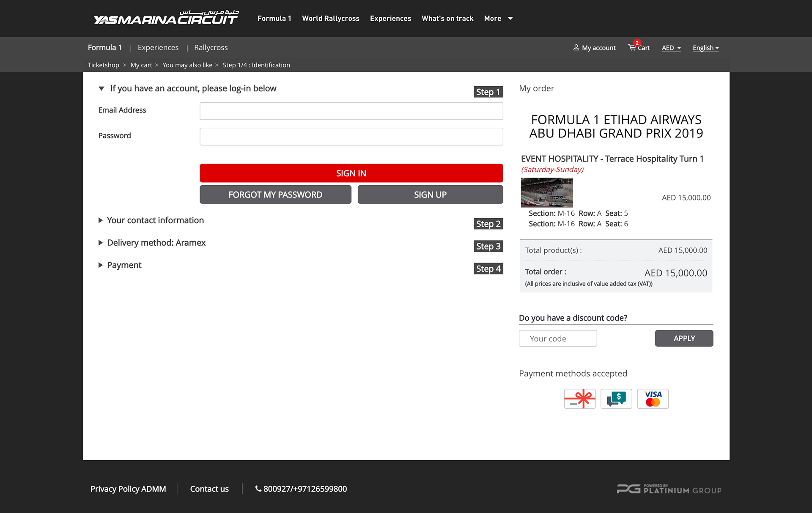Viewport: 812px width, 513px height.
Task: Expand Delivery method: Aramex section
Action: pos(101,243)
